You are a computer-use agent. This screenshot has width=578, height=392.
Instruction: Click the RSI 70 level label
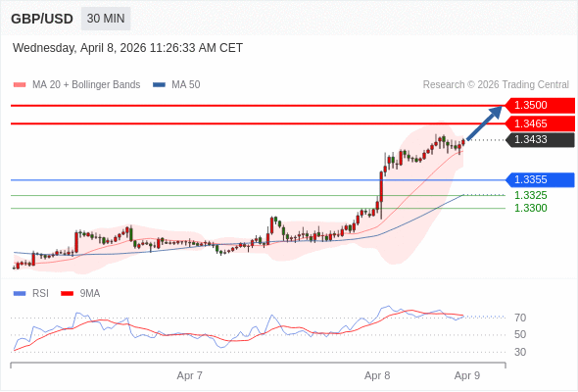pos(520,318)
